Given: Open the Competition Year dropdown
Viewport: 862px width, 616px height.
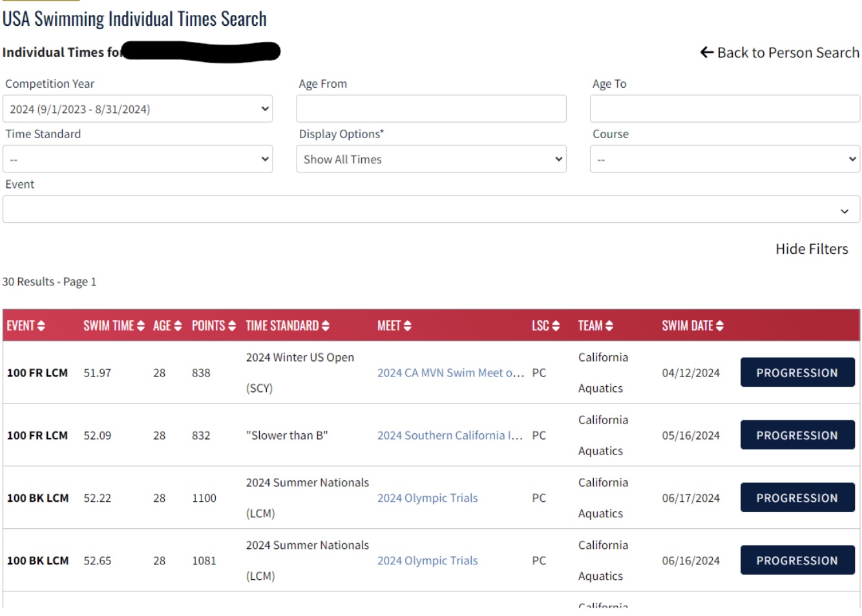Looking at the screenshot, I should 137,110.
